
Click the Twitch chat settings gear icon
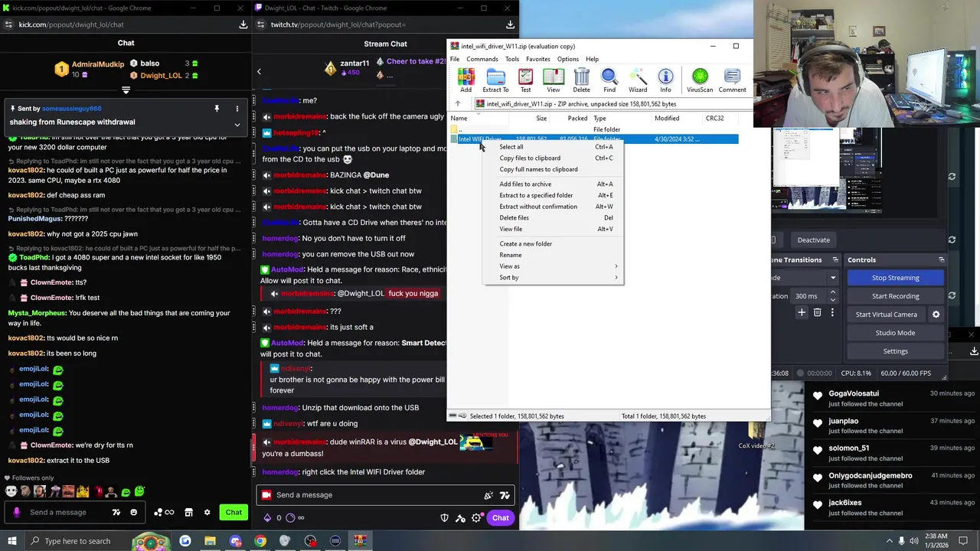coord(476,518)
